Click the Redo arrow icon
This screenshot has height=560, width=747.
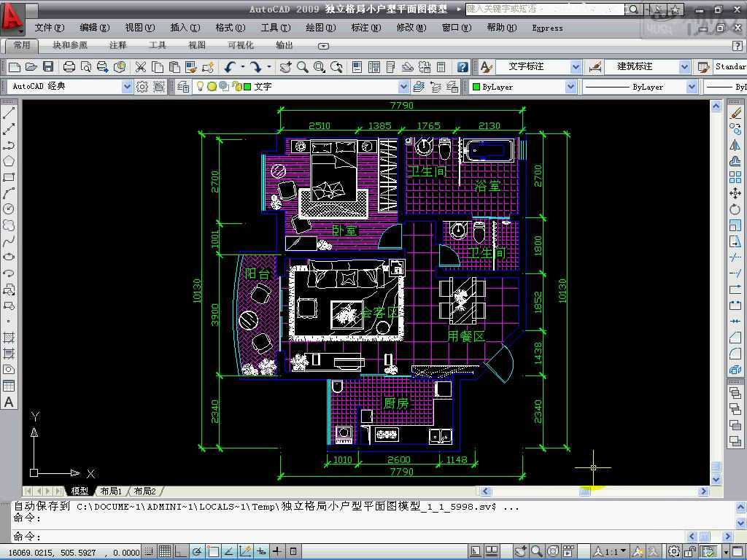point(257,67)
